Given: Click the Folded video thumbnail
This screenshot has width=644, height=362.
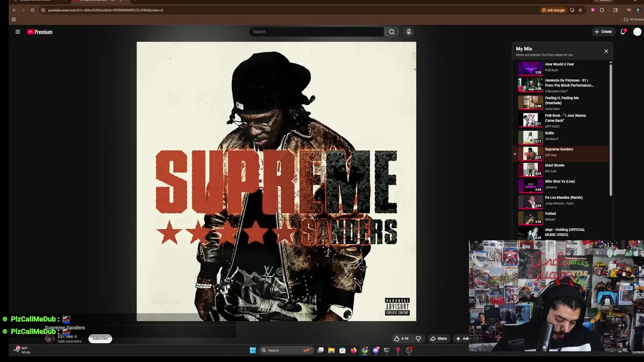Looking at the screenshot, I should click(x=530, y=217).
